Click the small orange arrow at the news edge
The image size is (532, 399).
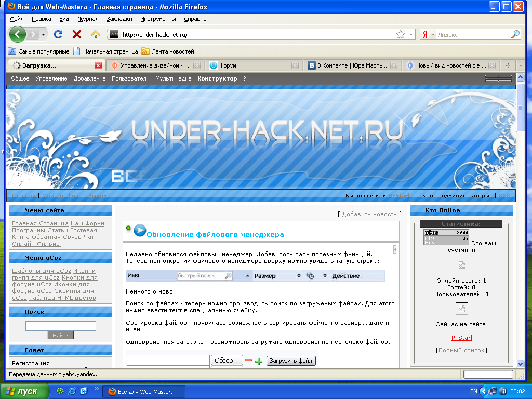pyautogui.click(x=395, y=249)
